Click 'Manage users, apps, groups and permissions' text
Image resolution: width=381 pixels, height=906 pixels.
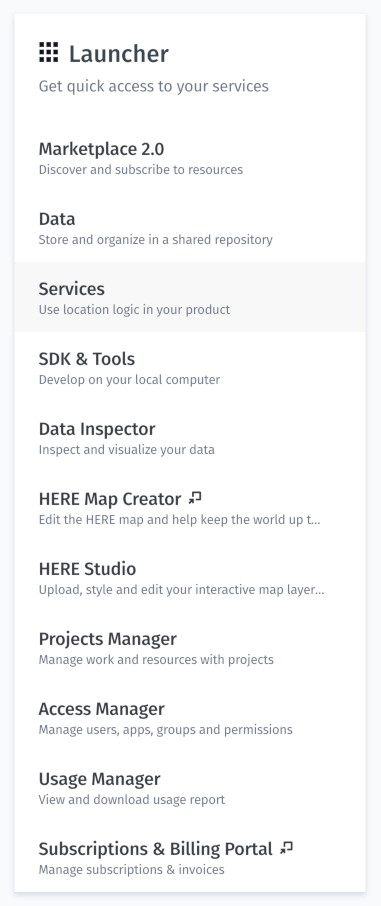point(165,730)
